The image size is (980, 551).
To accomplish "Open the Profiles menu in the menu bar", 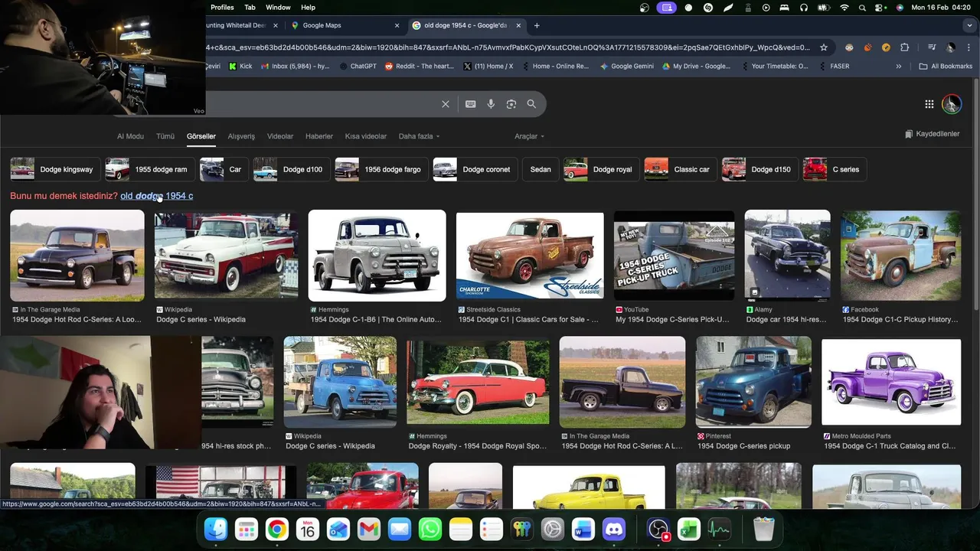I will pos(222,8).
